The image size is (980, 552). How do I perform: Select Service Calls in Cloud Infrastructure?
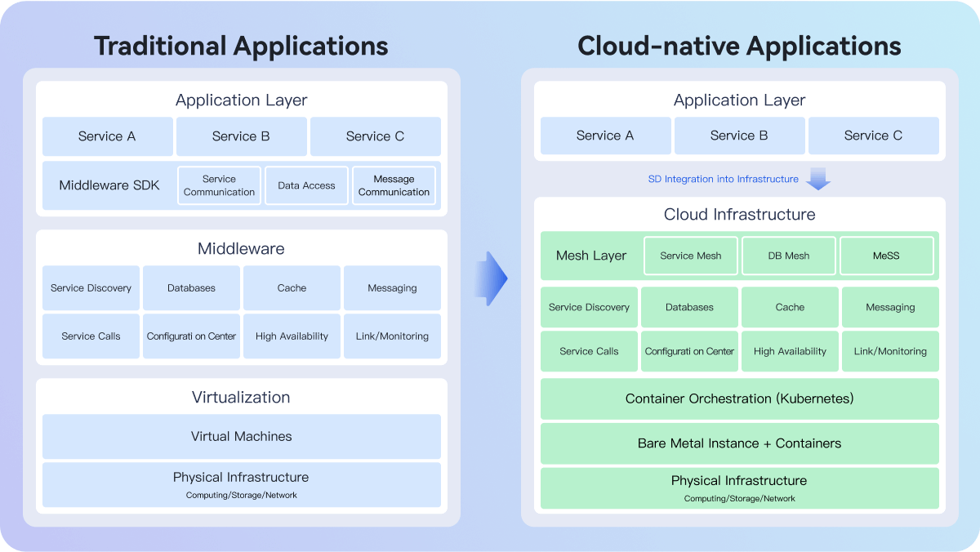click(589, 352)
